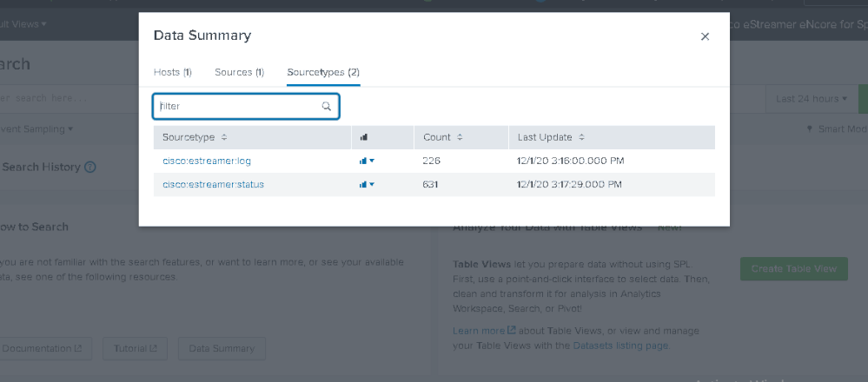868x382 pixels.
Task: Click the chart icon column header
Action: [x=364, y=137]
